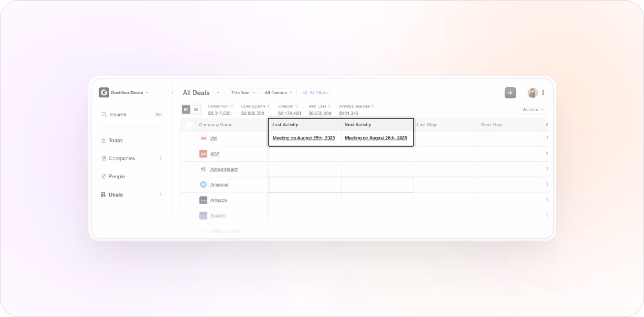The height and width of the screenshot is (317, 644).
Task: Open the Search field in sidebar
Action: (x=132, y=115)
